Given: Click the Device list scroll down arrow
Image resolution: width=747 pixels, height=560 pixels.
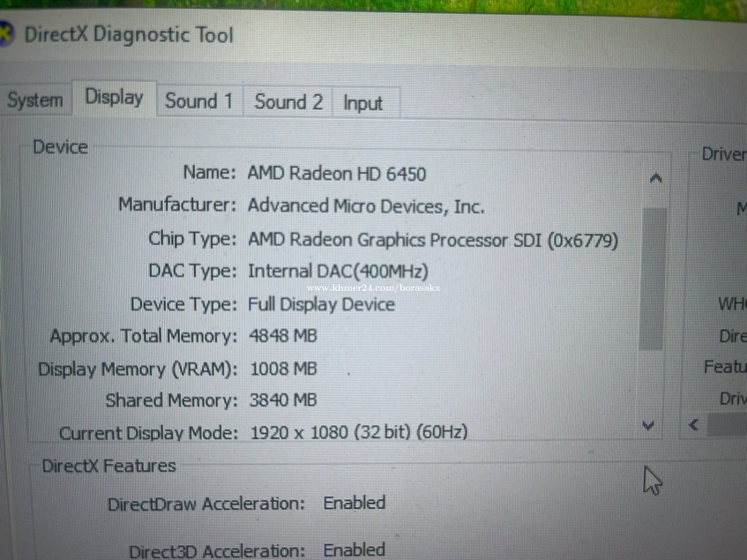Looking at the screenshot, I should point(648,425).
